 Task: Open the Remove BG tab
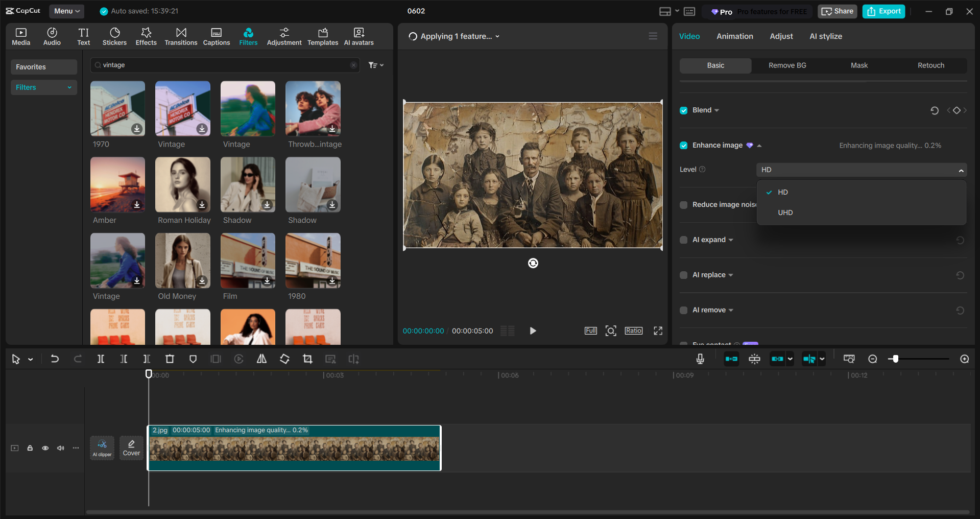(787, 65)
